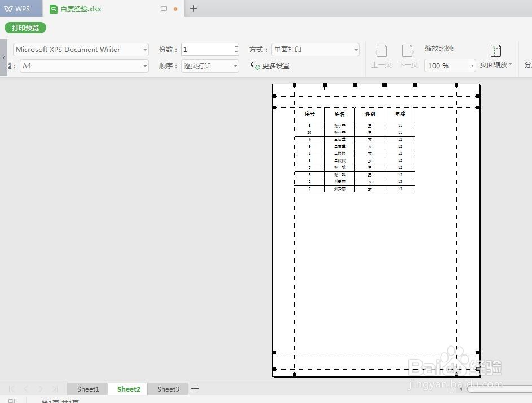The height and width of the screenshot is (403, 532).
Task: Open 更多设置 for additional print settings
Action: [x=276, y=65]
